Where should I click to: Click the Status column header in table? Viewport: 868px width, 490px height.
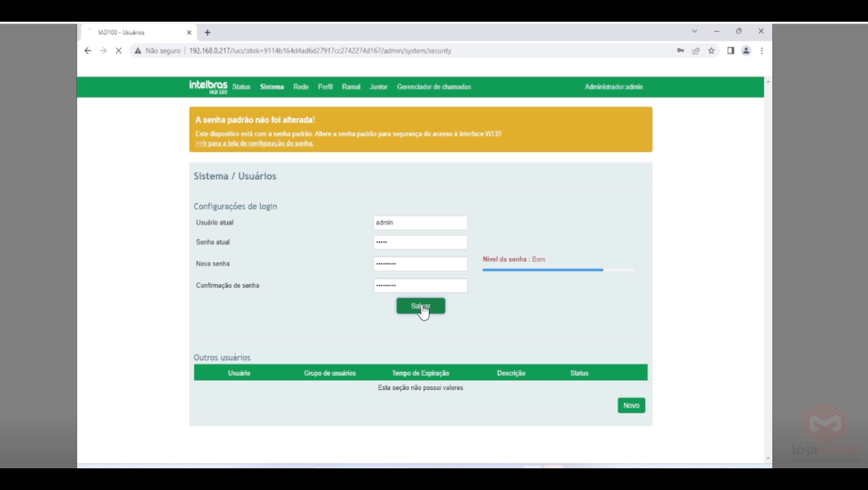pyautogui.click(x=580, y=373)
